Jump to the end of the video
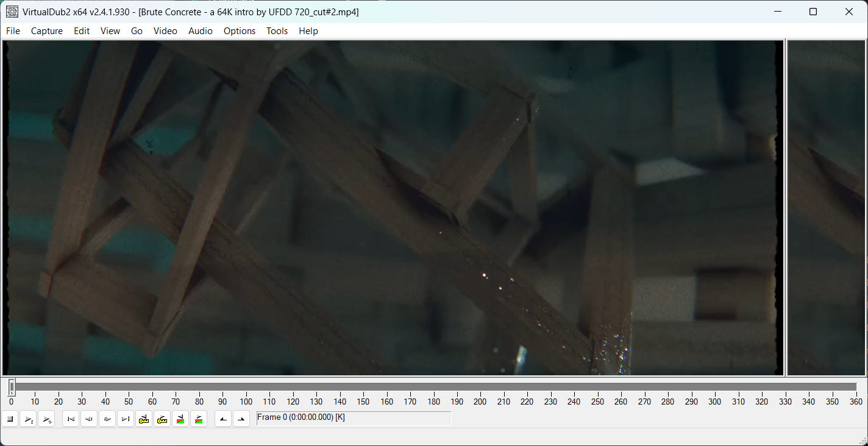 (126, 419)
